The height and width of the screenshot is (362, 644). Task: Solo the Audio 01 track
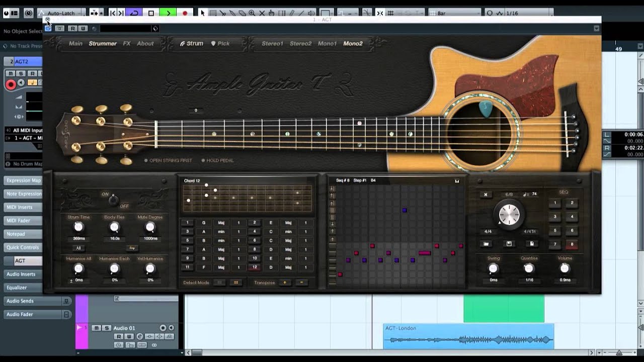pos(106,328)
